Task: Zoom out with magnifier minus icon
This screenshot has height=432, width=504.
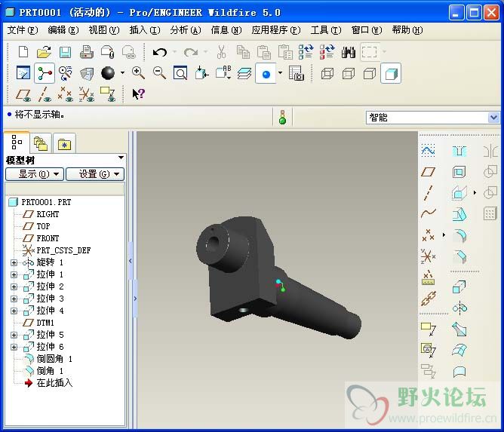Action: 159,73
